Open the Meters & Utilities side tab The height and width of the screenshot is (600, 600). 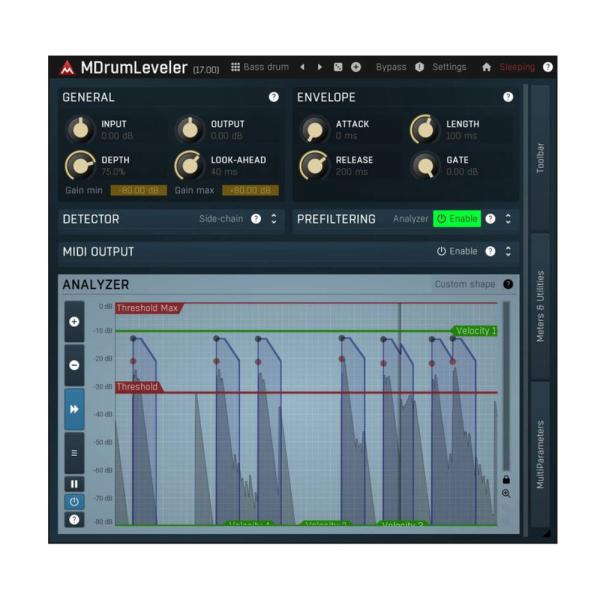click(x=540, y=307)
